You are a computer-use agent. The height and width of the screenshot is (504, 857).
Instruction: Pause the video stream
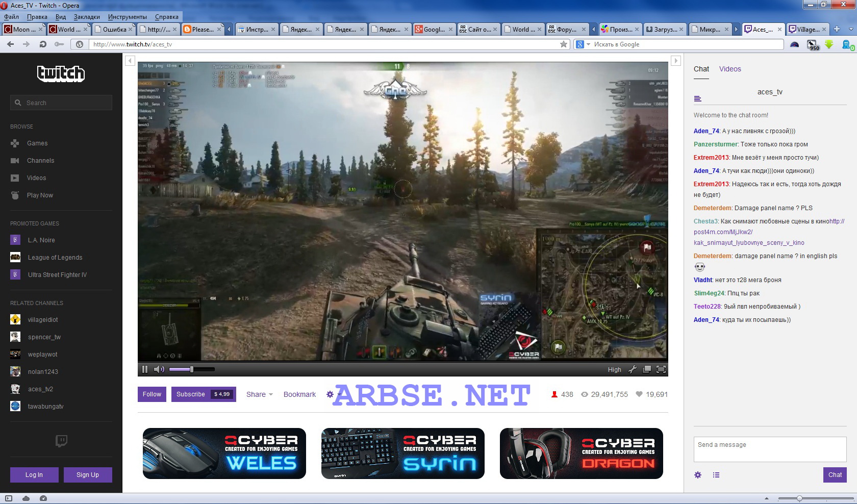[145, 369]
